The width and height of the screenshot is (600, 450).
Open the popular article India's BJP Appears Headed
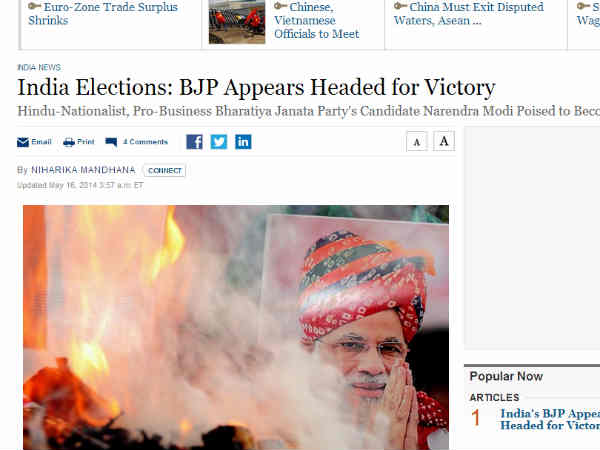550,419
